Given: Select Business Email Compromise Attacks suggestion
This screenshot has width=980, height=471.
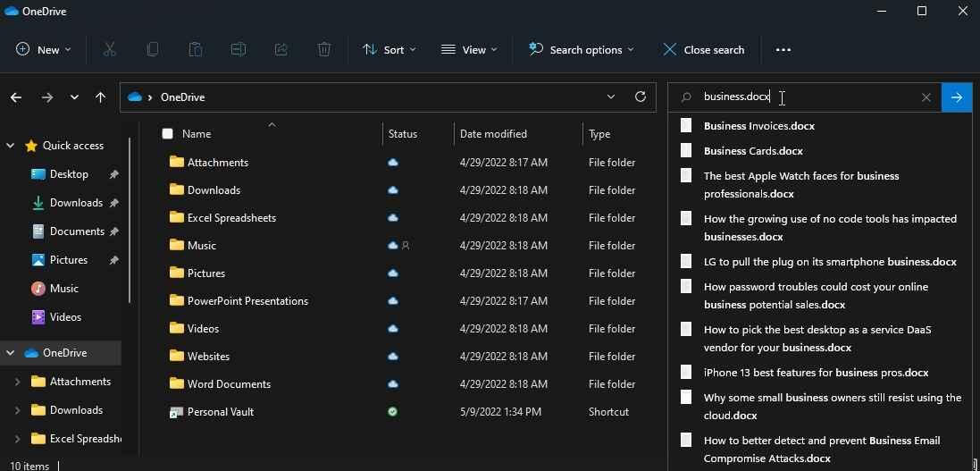Looking at the screenshot, I should point(824,450).
